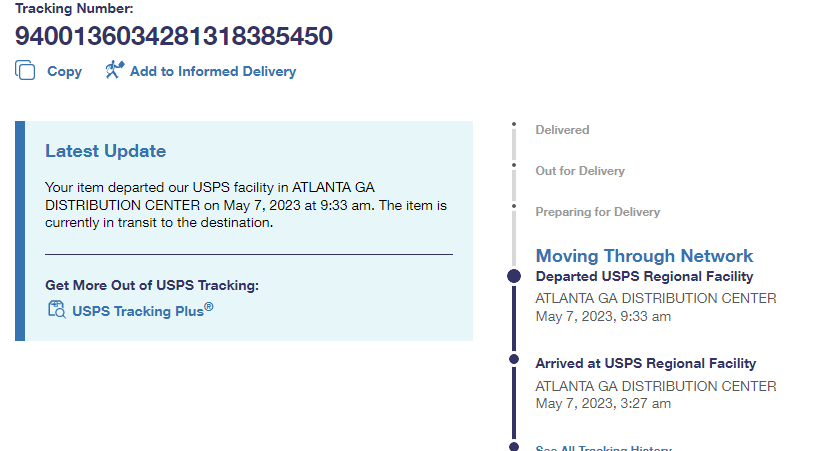Click the Arrived at USPS Regional Facility event title

[645, 364]
